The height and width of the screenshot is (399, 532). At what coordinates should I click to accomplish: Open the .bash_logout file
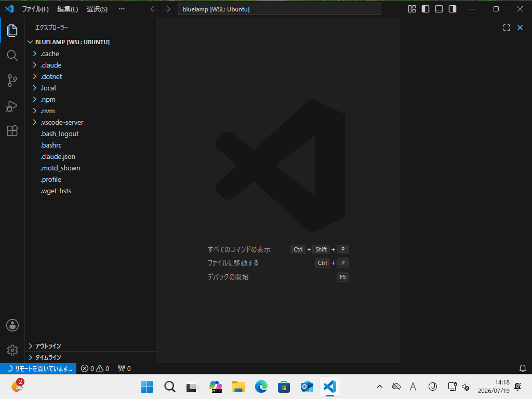pyautogui.click(x=91, y=134)
